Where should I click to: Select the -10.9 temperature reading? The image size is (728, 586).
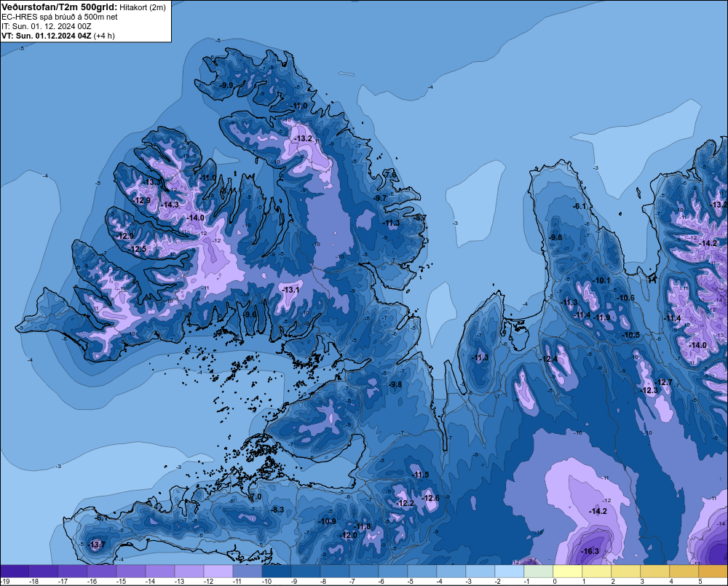point(327,521)
